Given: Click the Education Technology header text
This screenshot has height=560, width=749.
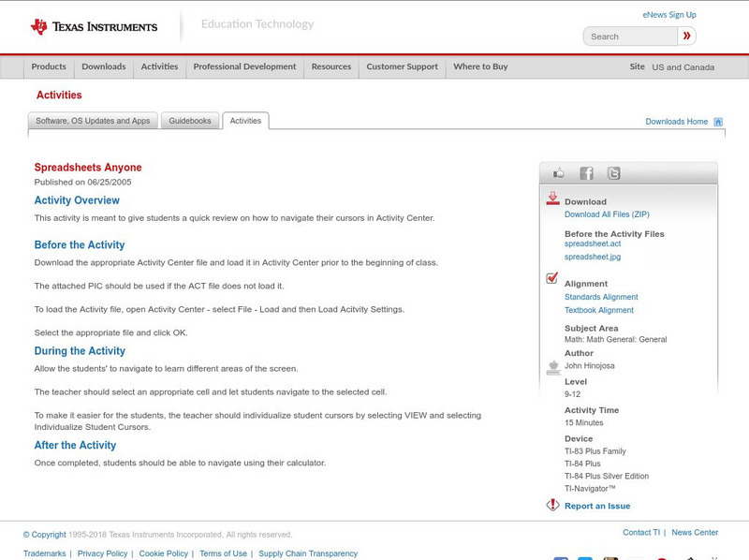Looking at the screenshot, I should click(257, 24).
